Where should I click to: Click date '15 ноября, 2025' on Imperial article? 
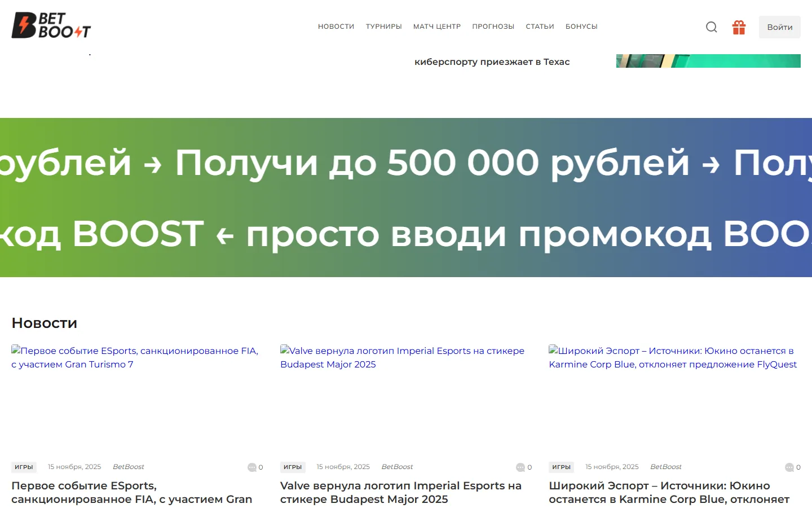click(343, 467)
